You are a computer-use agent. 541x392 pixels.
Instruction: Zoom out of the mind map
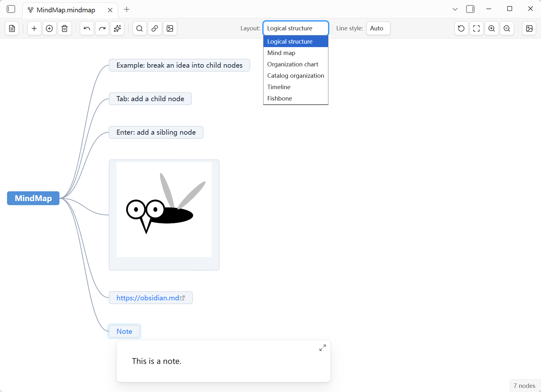click(x=507, y=28)
